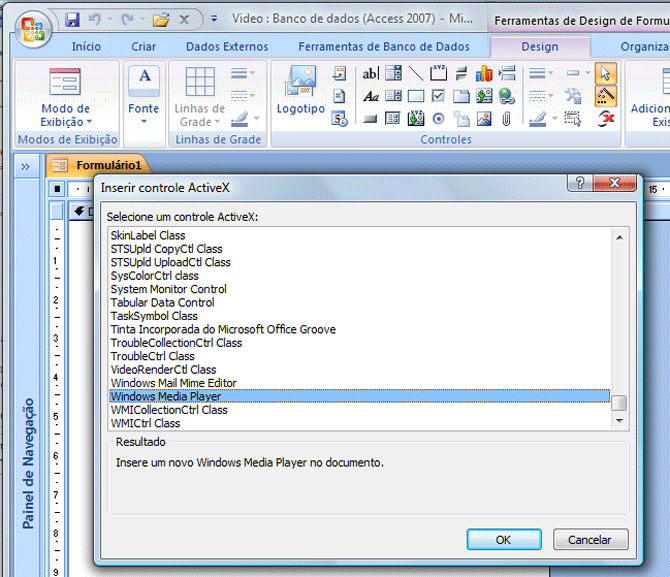Insert page numbers control

coord(339,96)
